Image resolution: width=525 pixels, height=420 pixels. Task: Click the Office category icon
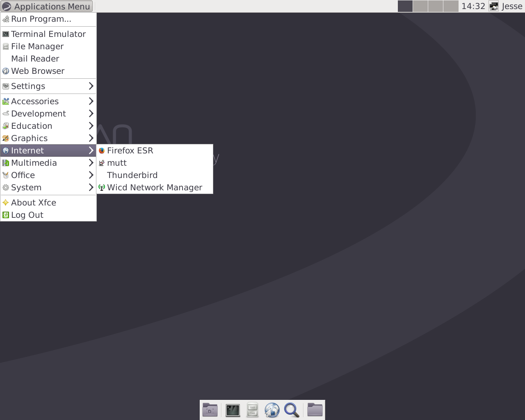6,175
